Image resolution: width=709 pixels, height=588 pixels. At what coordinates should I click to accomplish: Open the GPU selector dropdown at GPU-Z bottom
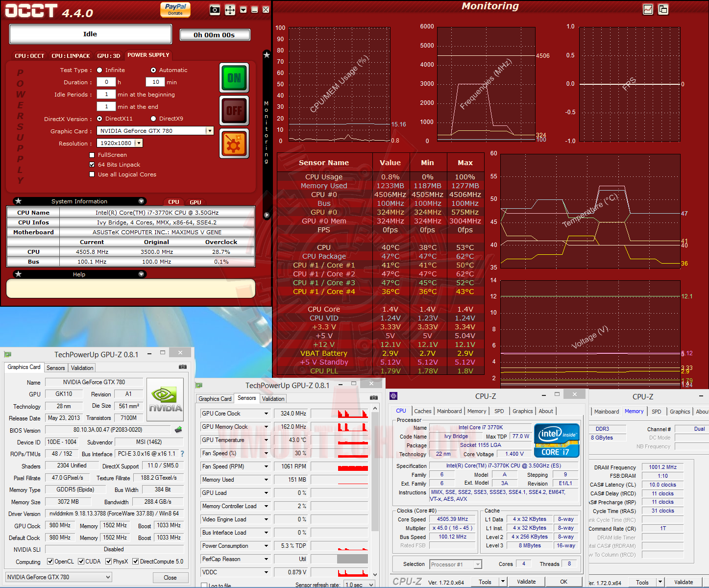tap(59, 577)
